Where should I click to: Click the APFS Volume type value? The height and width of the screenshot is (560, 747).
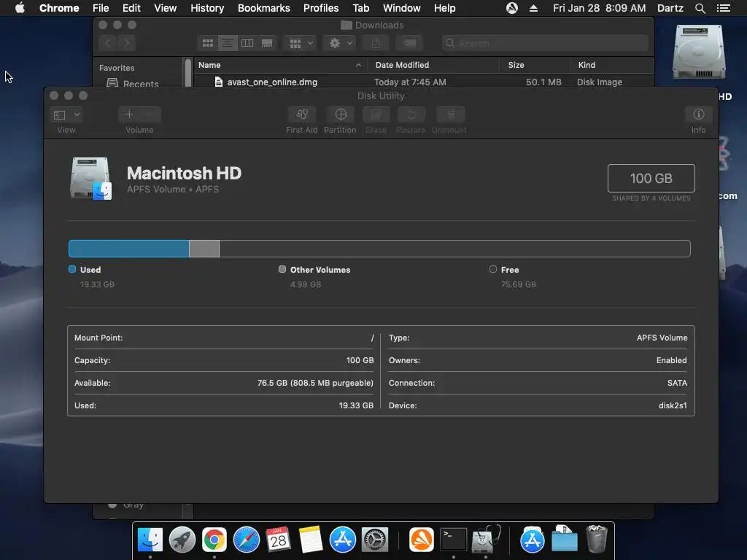tap(662, 338)
